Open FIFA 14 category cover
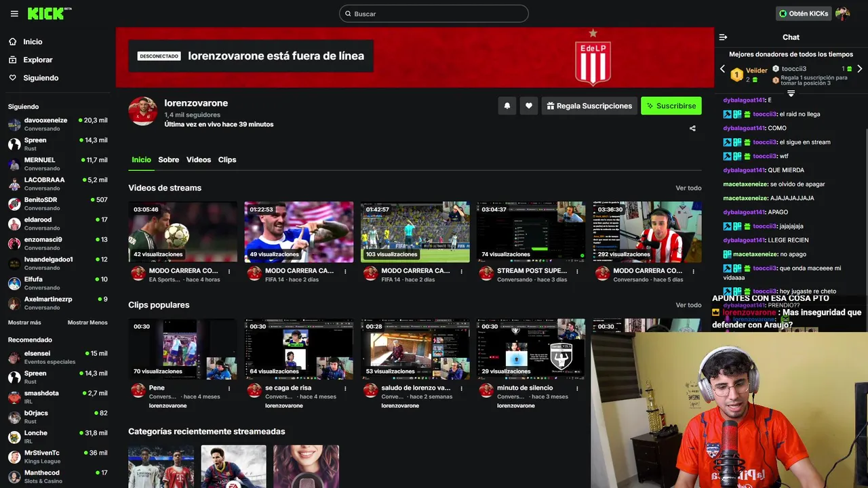The width and height of the screenshot is (868, 488). 234,466
